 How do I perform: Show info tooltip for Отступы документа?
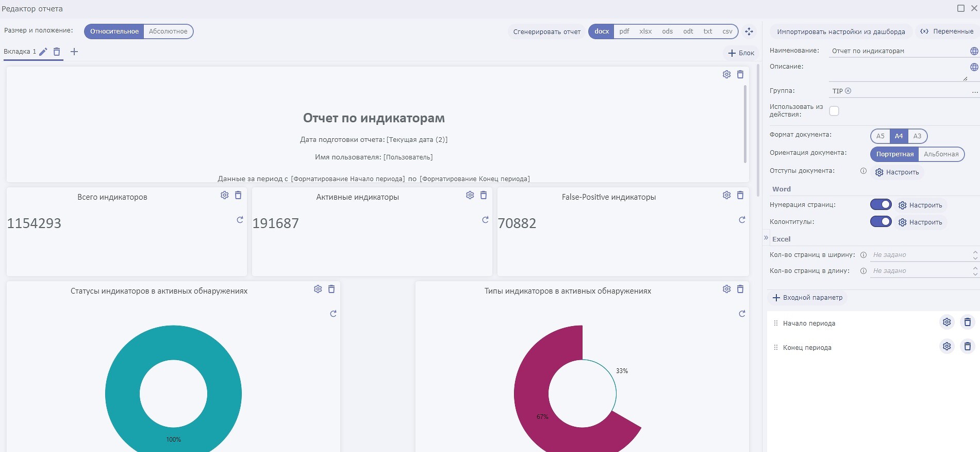pyautogui.click(x=863, y=171)
